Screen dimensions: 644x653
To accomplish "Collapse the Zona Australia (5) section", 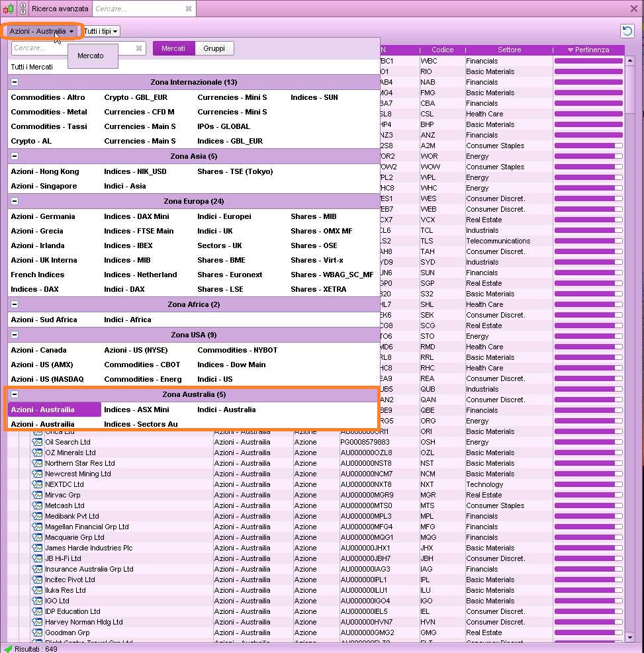I will (x=15, y=394).
